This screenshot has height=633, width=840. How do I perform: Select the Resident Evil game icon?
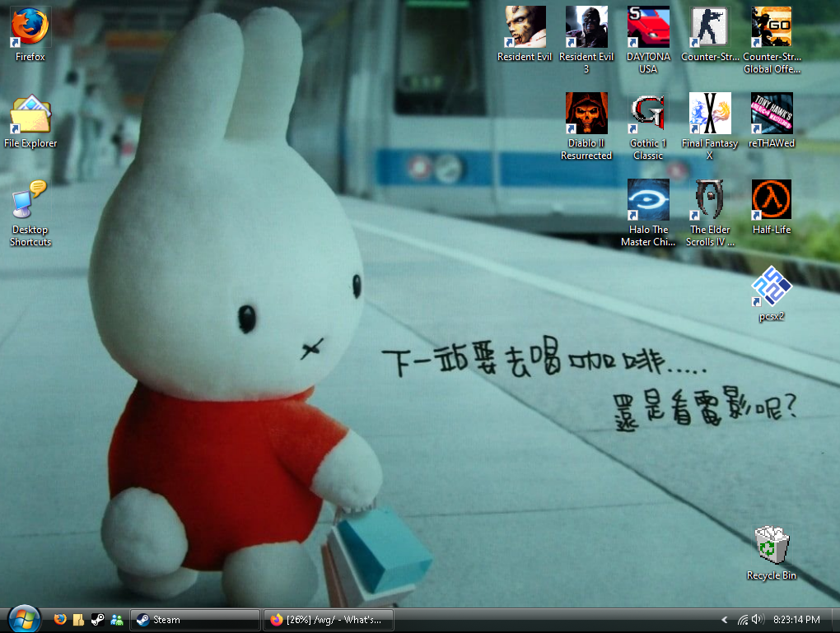(525, 35)
